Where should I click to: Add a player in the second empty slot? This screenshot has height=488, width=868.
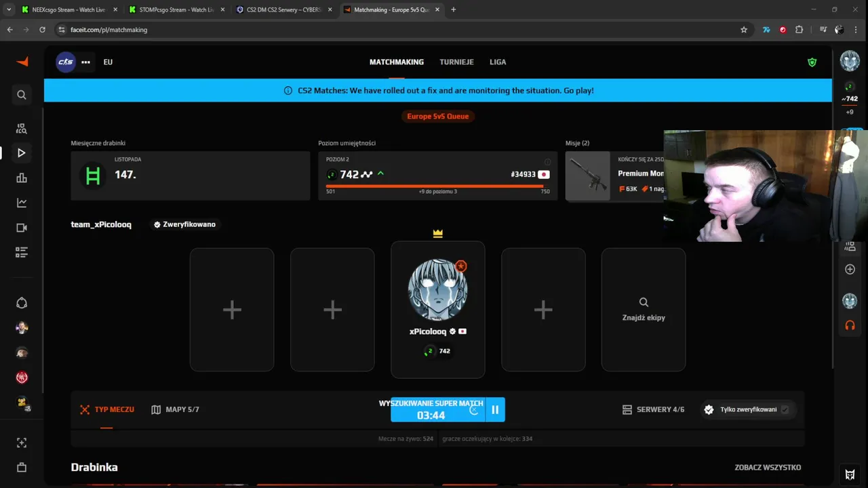(x=332, y=310)
